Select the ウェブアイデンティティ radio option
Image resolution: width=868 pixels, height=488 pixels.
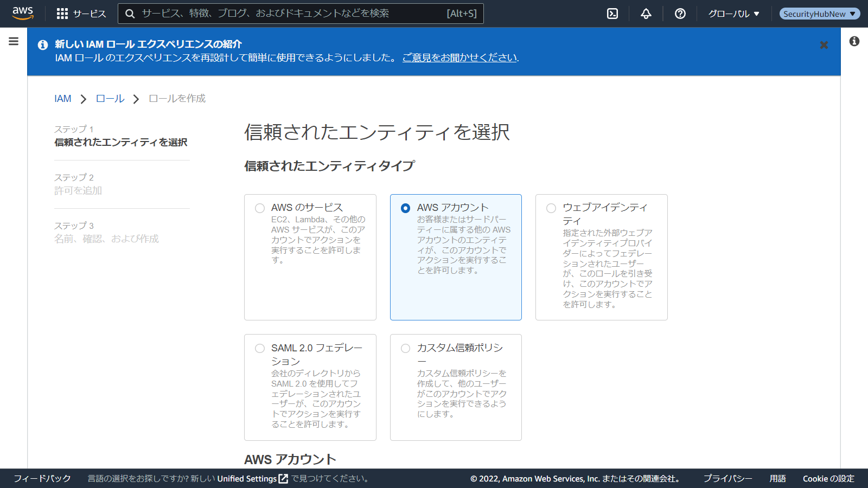pos(551,208)
